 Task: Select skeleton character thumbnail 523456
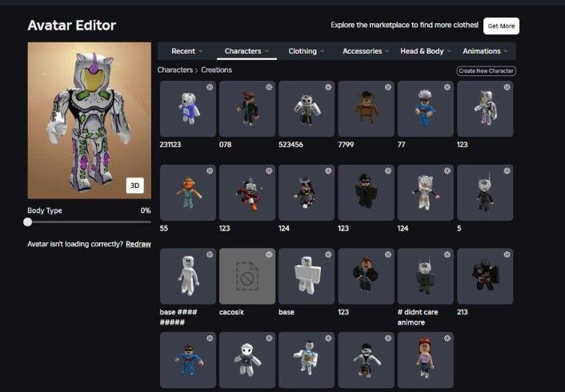point(307,109)
